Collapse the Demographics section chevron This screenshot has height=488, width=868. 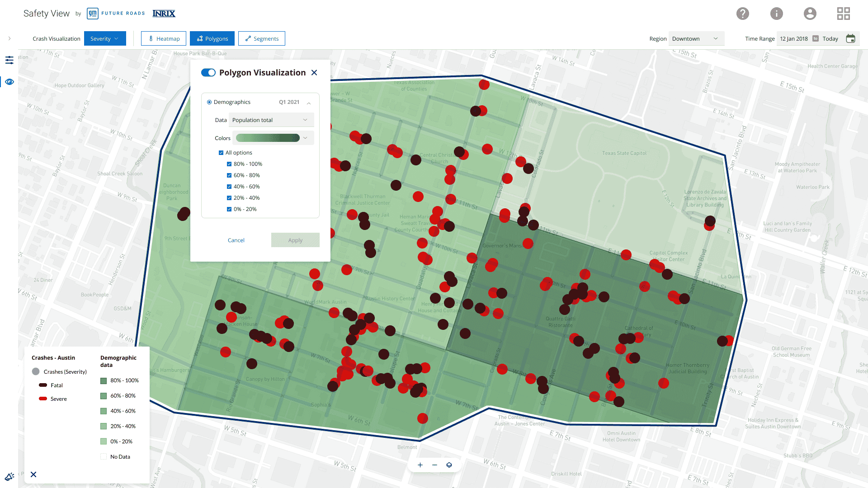coord(309,103)
